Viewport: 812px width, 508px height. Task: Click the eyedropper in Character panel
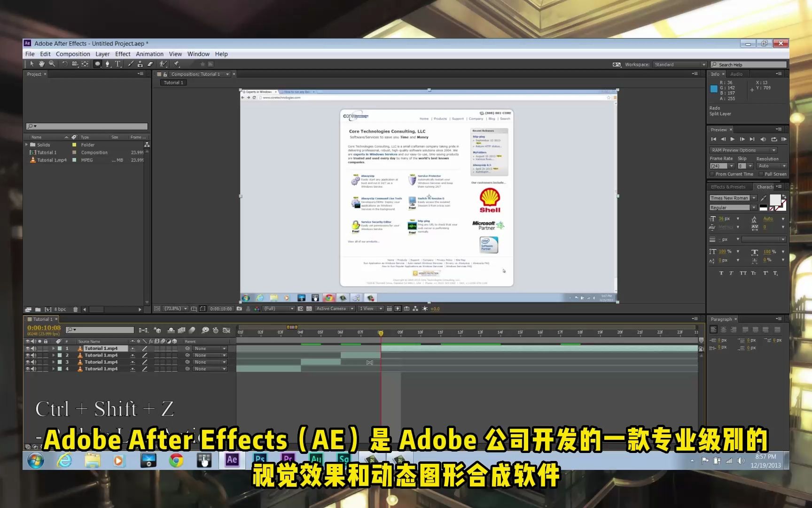coord(764,198)
